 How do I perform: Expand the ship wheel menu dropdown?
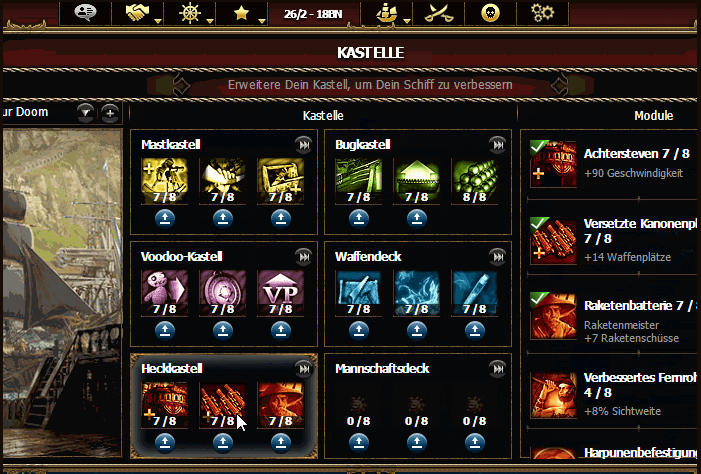coord(210,21)
